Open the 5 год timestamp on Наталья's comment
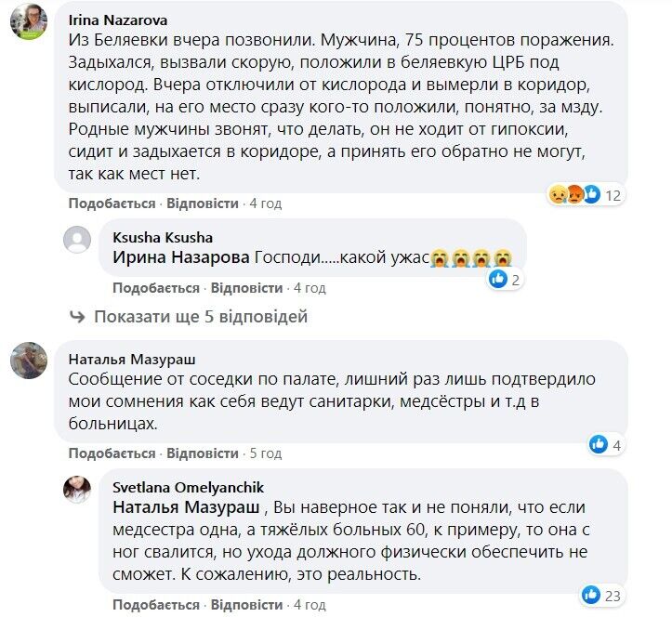The height and width of the screenshot is (617, 672). click(266, 453)
